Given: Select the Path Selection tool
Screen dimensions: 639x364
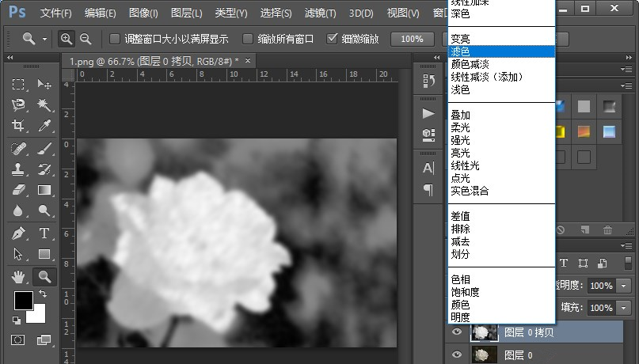Looking at the screenshot, I should [x=18, y=254].
